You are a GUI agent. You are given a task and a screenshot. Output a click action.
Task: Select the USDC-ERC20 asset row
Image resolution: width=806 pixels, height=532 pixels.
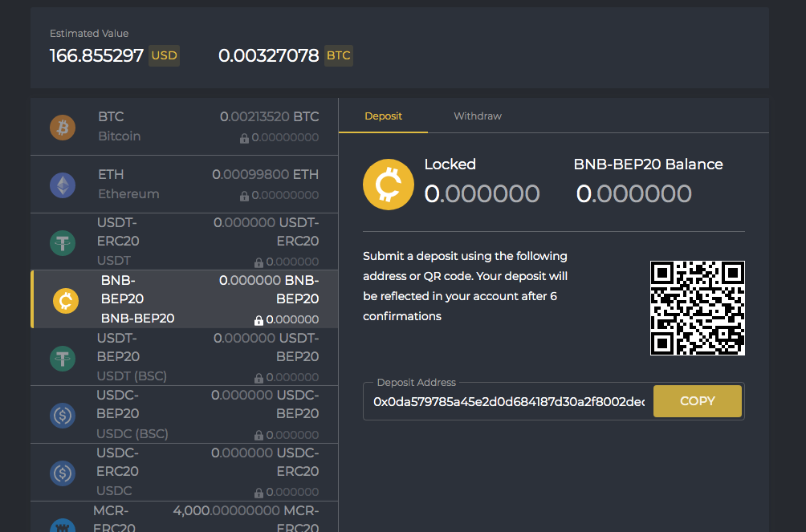click(x=185, y=473)
